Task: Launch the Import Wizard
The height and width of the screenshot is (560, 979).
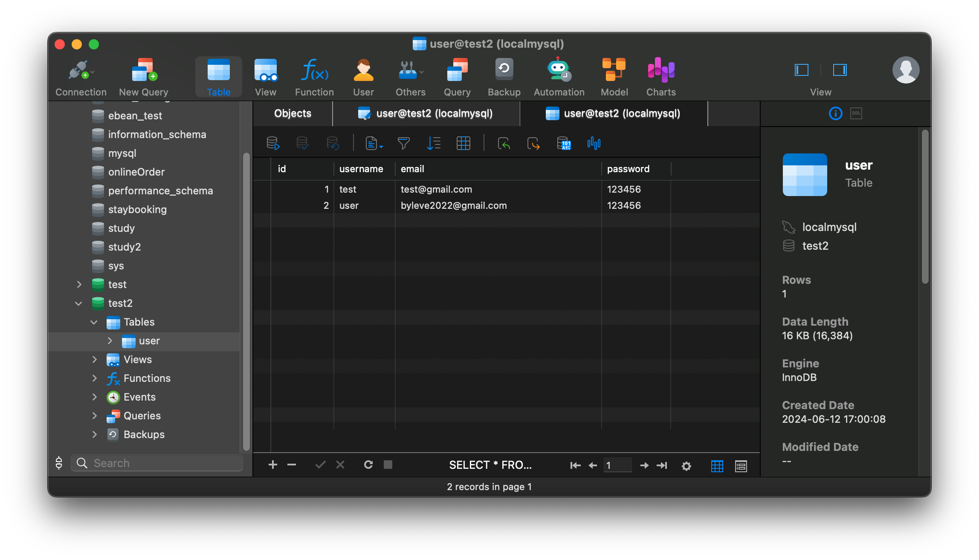Action: [504, 143]
